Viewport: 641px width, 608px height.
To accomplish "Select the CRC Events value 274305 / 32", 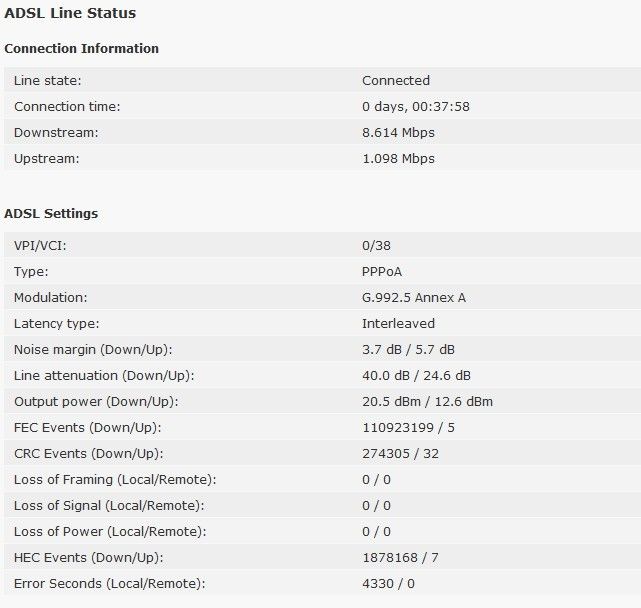I will pyautogui.click(x=400, y=454).
